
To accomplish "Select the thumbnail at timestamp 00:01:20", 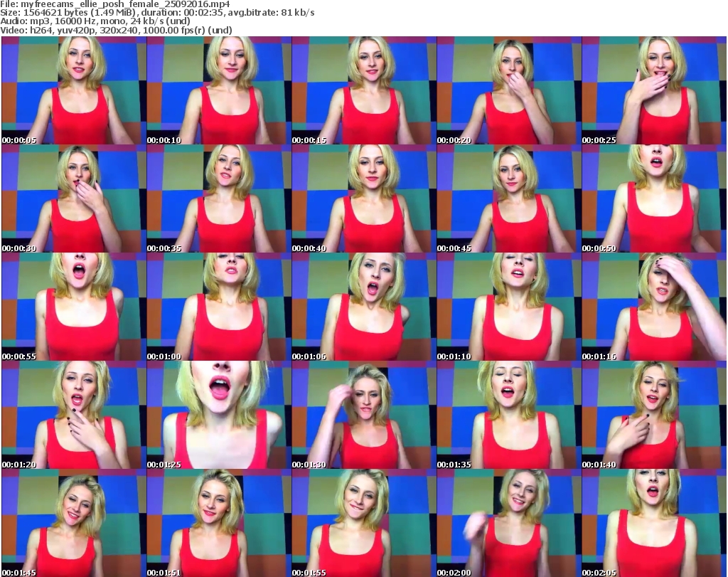I will [73, 415].
